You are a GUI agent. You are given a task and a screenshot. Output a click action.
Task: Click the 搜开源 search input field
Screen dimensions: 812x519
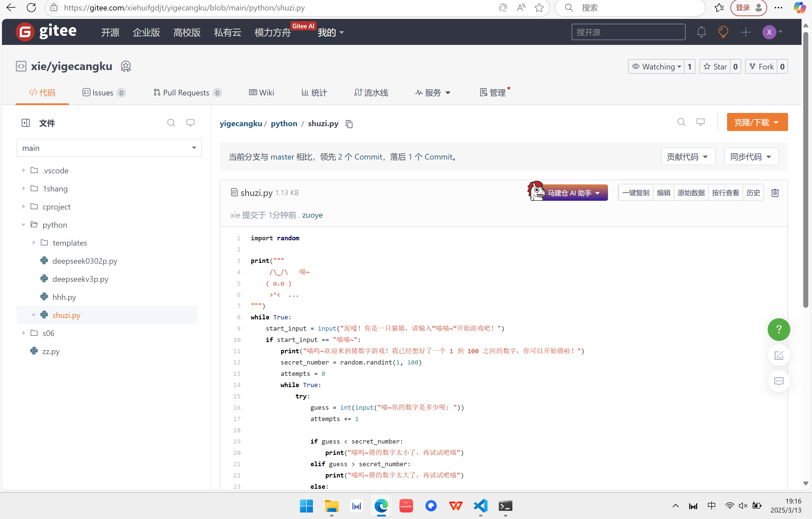pyautogui.click(x=628, y=32)
